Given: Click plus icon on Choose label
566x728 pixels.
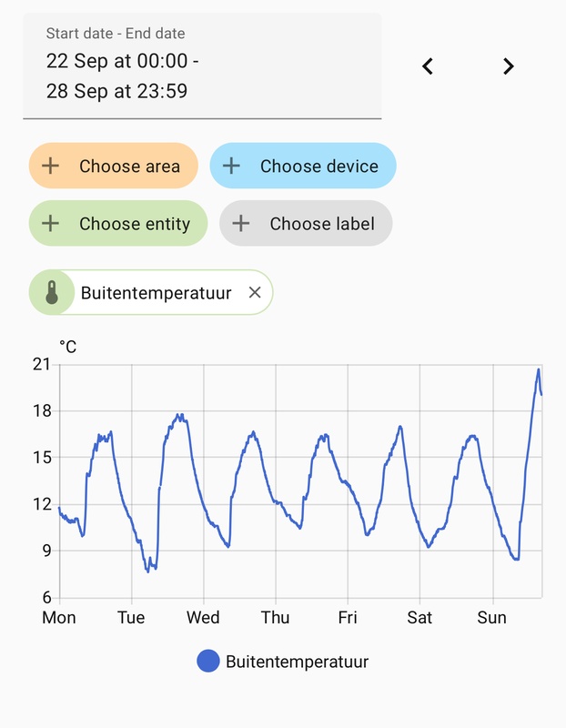Looking at the screenshot, I should 240,224.
